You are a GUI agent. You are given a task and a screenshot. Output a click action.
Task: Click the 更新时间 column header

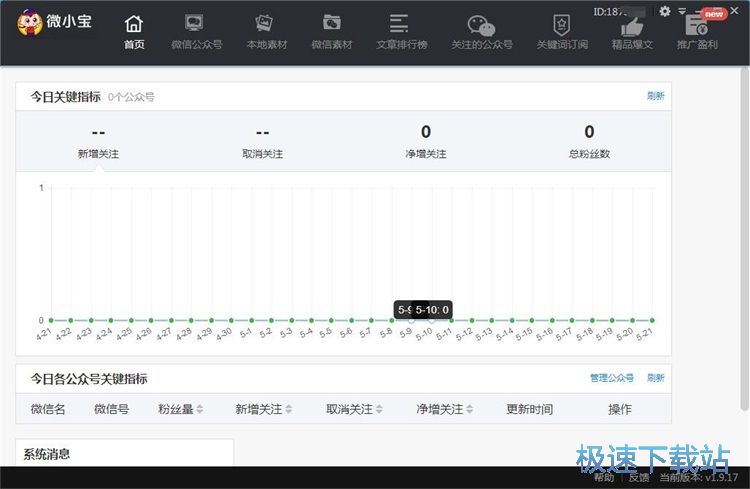tap(529, 409)
